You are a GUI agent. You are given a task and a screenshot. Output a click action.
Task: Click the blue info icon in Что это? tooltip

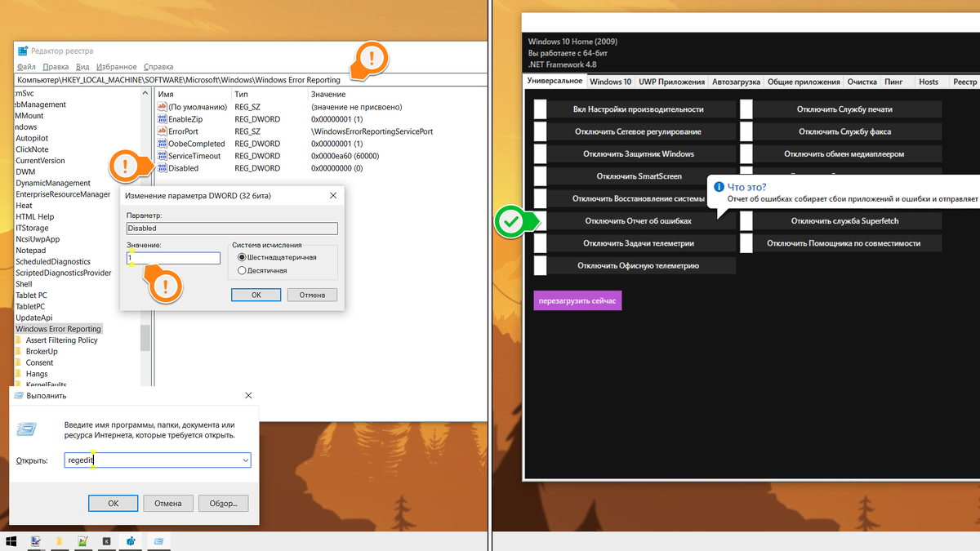click(719, 187)
